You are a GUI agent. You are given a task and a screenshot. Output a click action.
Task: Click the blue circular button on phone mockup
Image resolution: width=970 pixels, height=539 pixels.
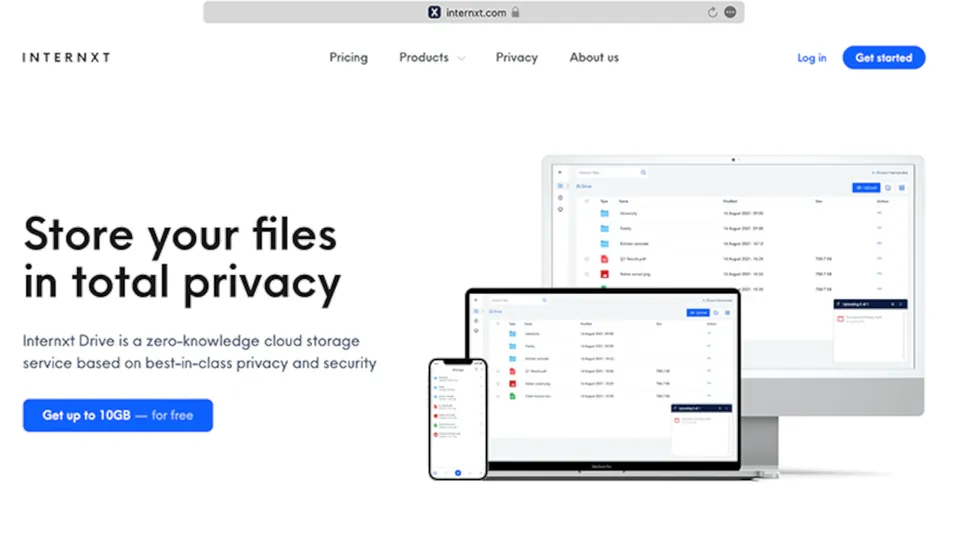click(x=458, y=472)
